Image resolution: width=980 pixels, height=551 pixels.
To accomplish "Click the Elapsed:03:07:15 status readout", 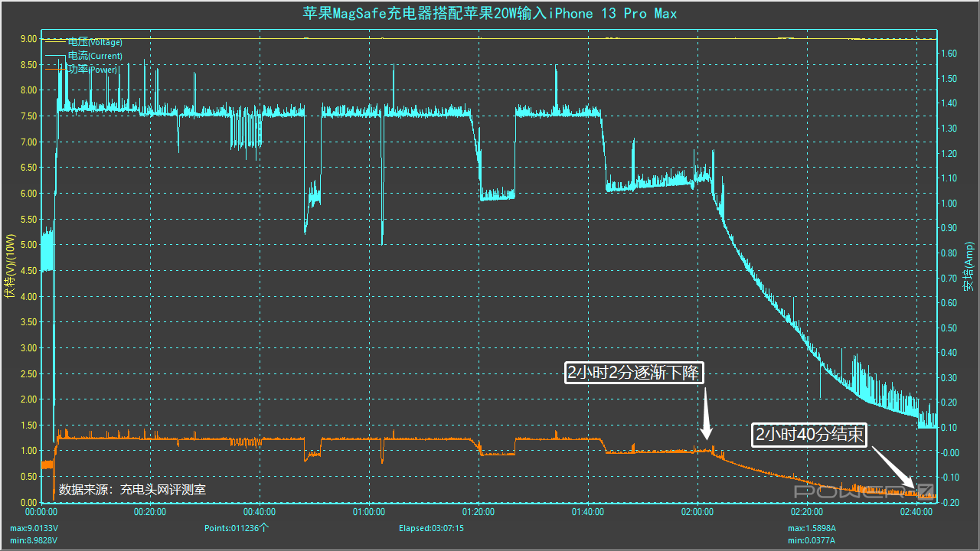I will pyautogui.click(x=431, y=528).
